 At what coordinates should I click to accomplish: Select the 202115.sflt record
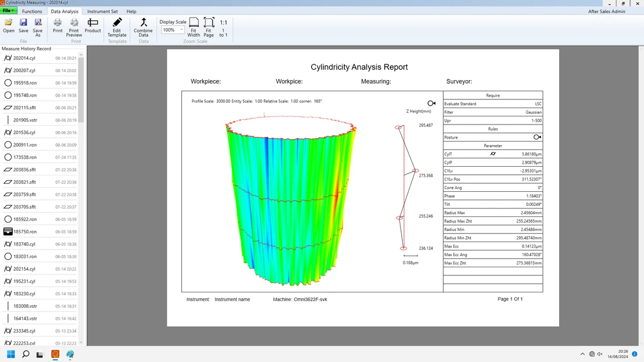pyautogui.click(x=40, y=108)
